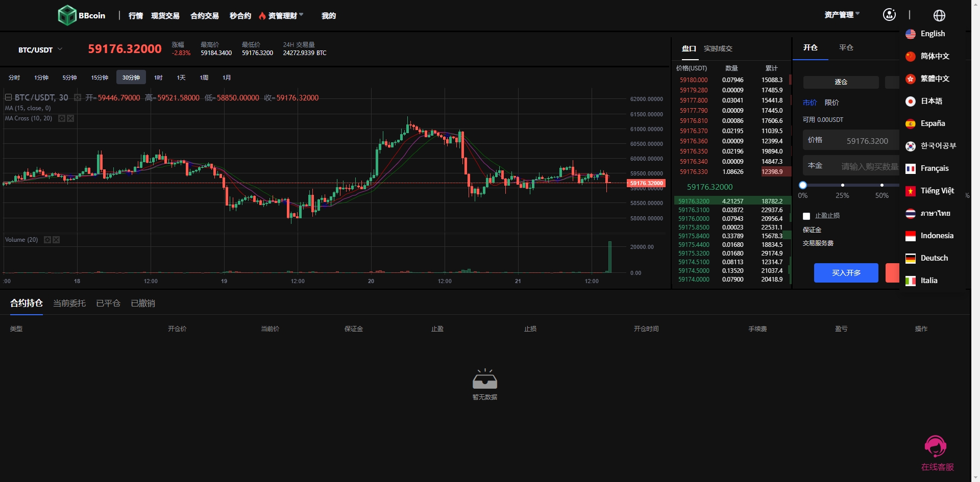Open Volume indicator settings gear
Image resolution: width=980 pixels, height=482 pixels.
click(x=47, y=240)
